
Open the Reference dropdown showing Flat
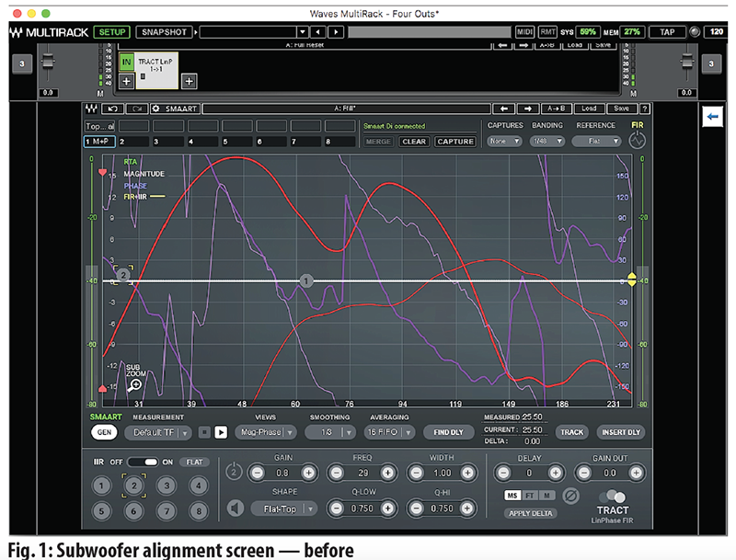[x=597, y=141]
